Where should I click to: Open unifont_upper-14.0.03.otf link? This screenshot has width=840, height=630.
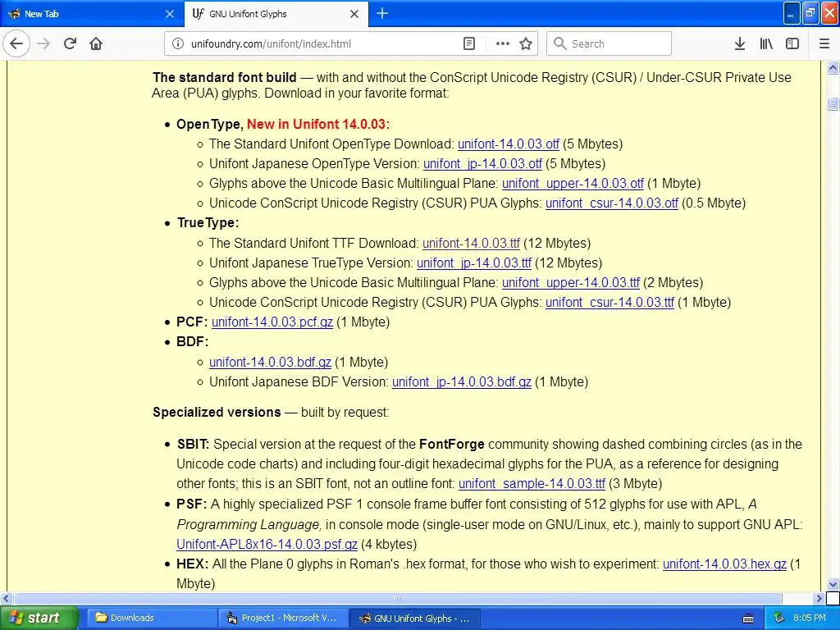572,184
